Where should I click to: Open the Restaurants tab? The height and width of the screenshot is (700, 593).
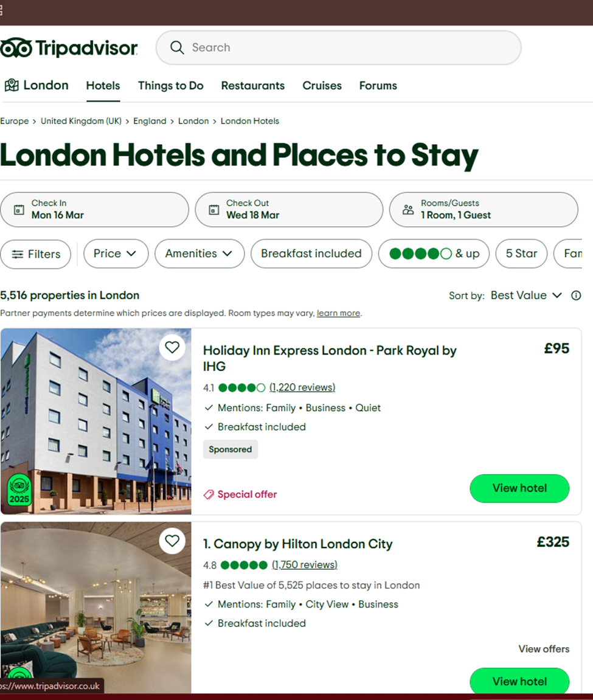[x=252, y=86]
